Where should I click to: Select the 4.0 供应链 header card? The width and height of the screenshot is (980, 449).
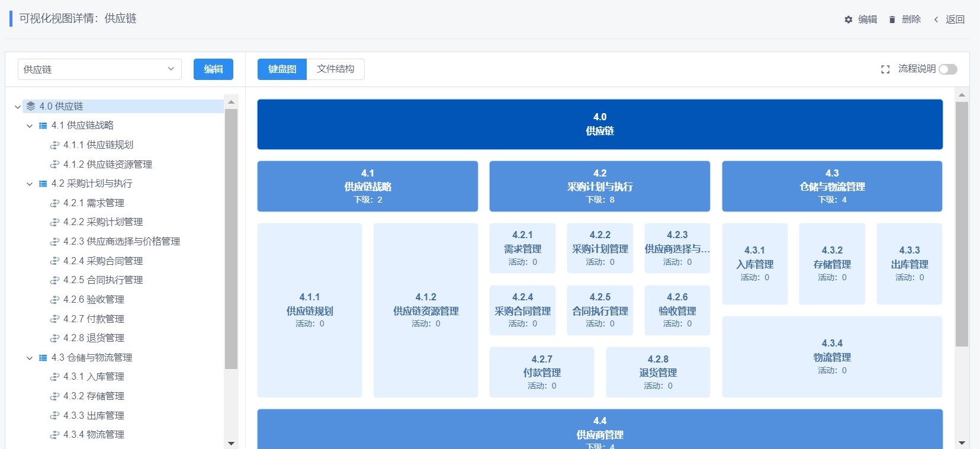[600, 124]
